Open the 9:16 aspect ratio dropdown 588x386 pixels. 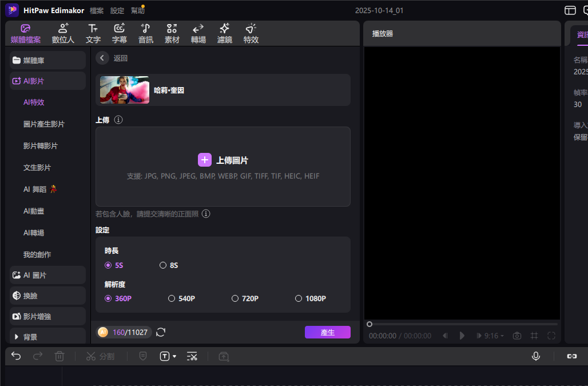pyautogui.click(x=490, y=336)
